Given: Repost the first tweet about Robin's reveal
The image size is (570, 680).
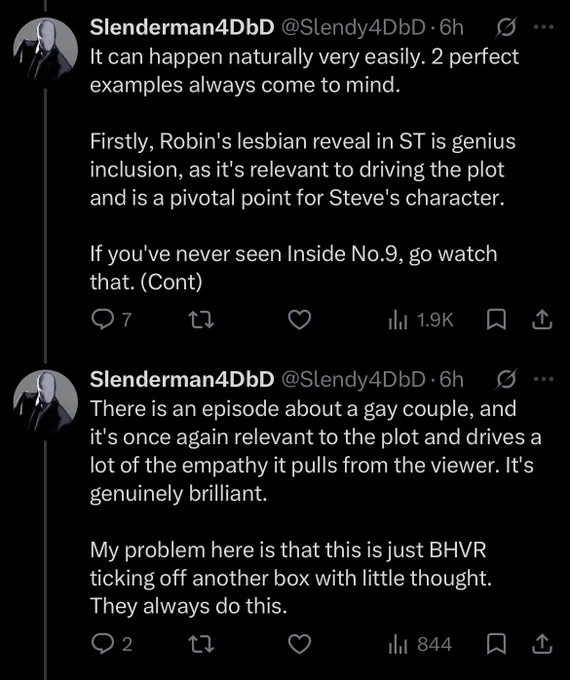Looking at the screenshot, I should pos(202,320).
